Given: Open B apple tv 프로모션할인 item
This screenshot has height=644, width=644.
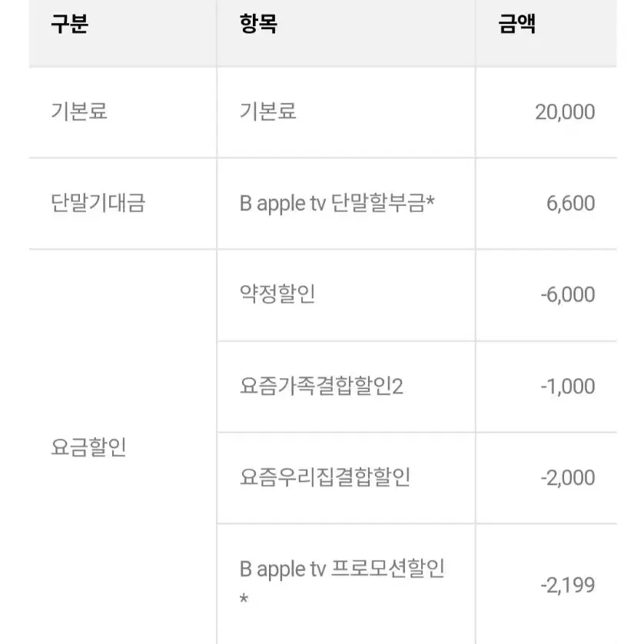Looking at the screenshot, I should 342,569.
